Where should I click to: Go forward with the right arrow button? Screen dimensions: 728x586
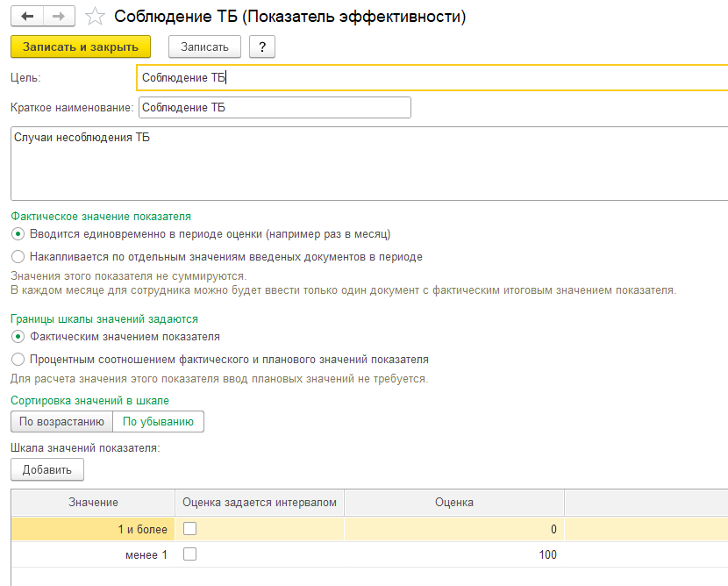pos(59,17)
